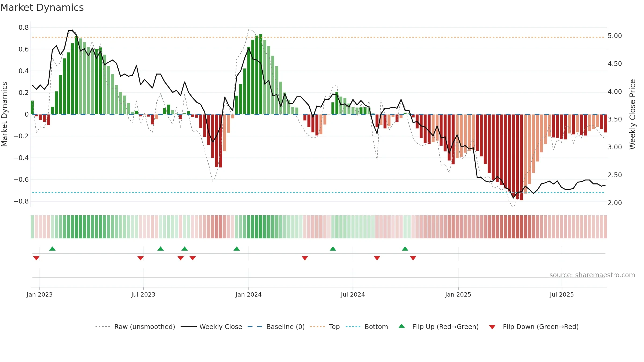The height and width of the screenshot is (362, 644).
Task: Click the first green flip-up marker after Jan 2023
Action: 52,249
